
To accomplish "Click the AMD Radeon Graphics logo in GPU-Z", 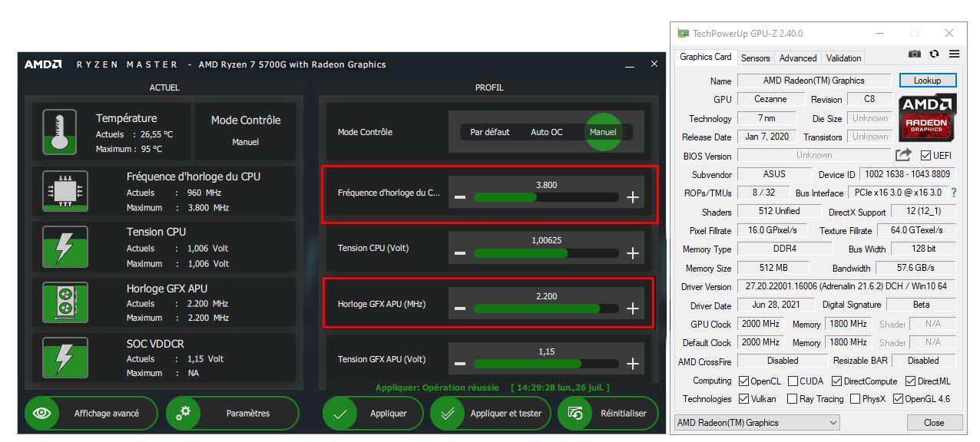I will pos(928,117).
